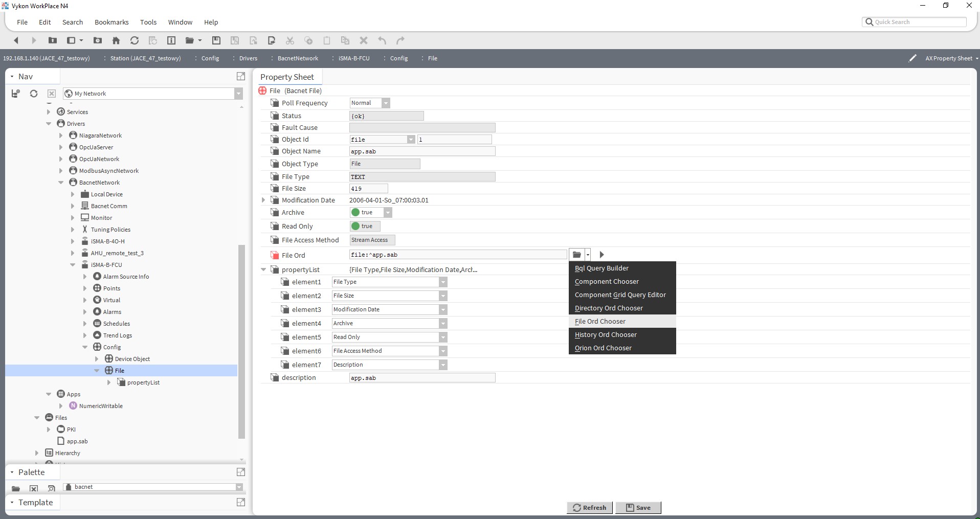Select the Refresh tree icon in Nav panel
This screenshot has height=519, width=980.
point(33,94)
